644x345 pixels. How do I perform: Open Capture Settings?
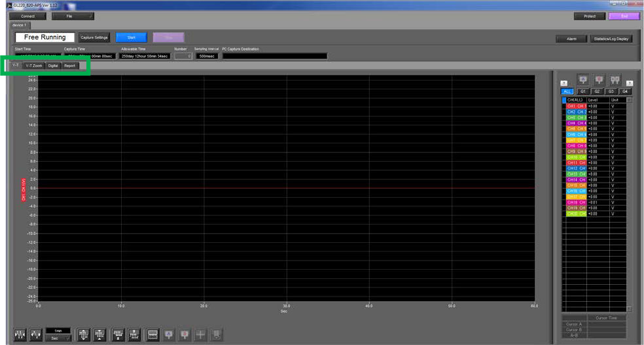click(94, 37)
